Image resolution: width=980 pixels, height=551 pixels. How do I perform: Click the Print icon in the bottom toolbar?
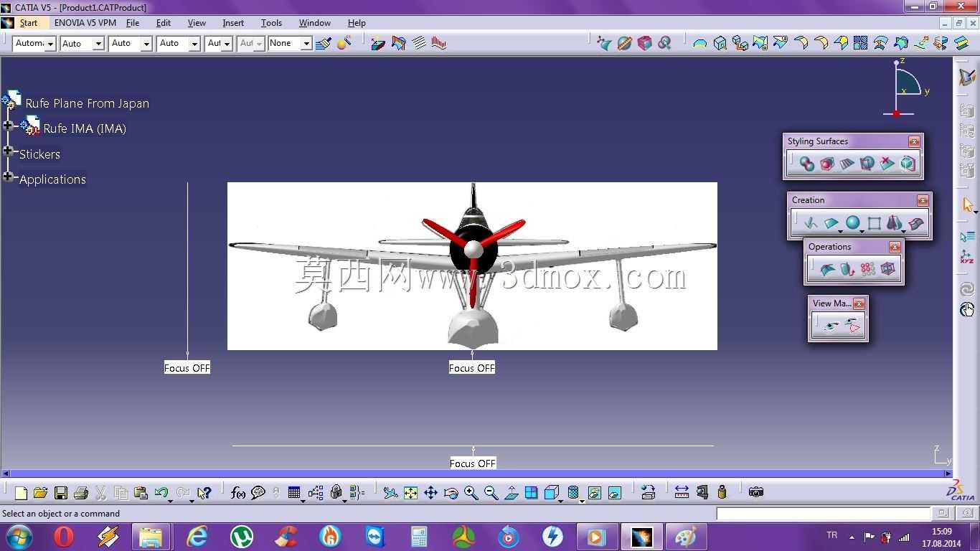point(81,493)
